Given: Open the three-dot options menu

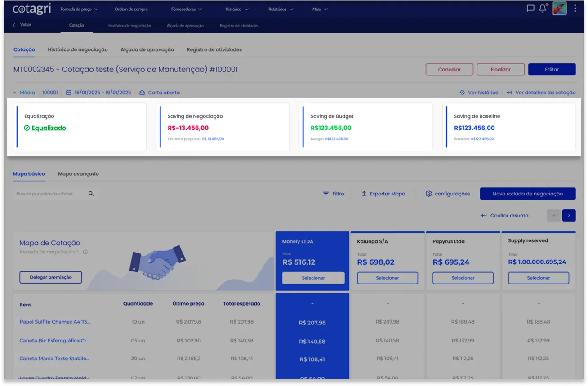Looking at the screenshot, I should pyautogui.click(x=575, y=9).
